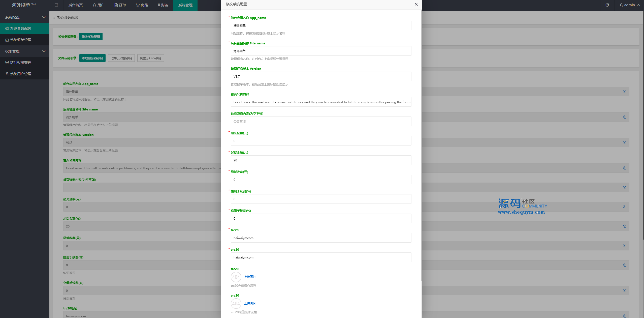Focus the 首页弹窗内容 input in dialog
This screenshot has height=318, width=644.
pyautogui.click(x=321, y=121)
